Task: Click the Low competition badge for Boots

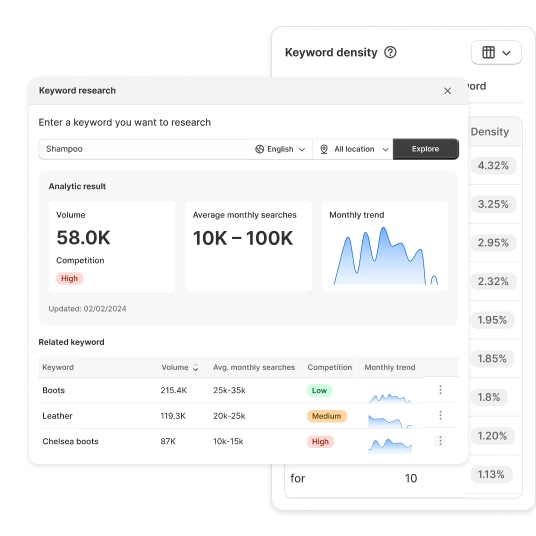Action: click(x=319, y=390)
